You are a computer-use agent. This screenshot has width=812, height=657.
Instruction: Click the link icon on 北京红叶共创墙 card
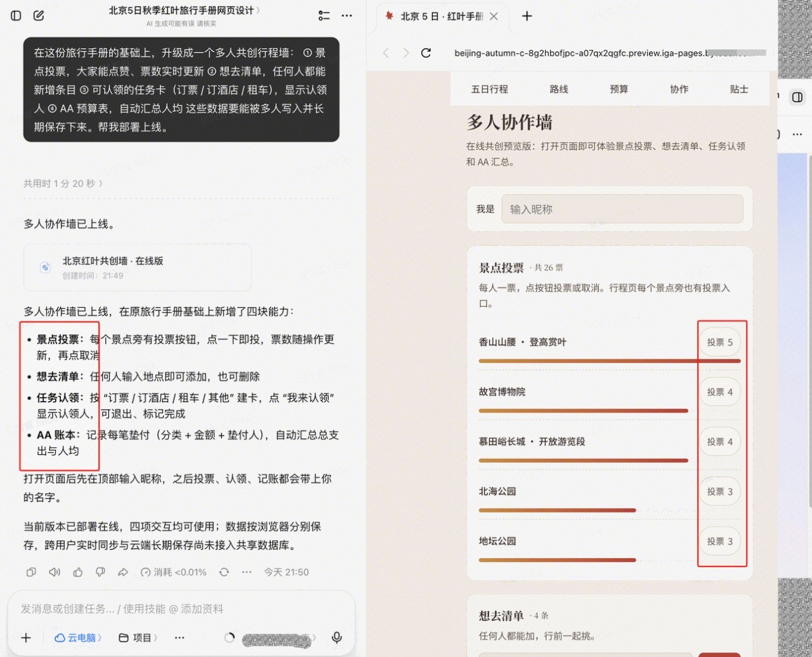45,268
